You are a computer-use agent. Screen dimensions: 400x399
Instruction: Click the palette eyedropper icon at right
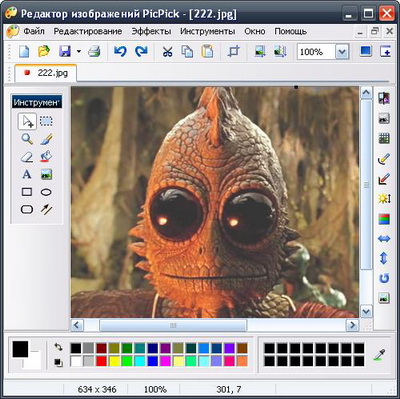[x=379, y=355]
